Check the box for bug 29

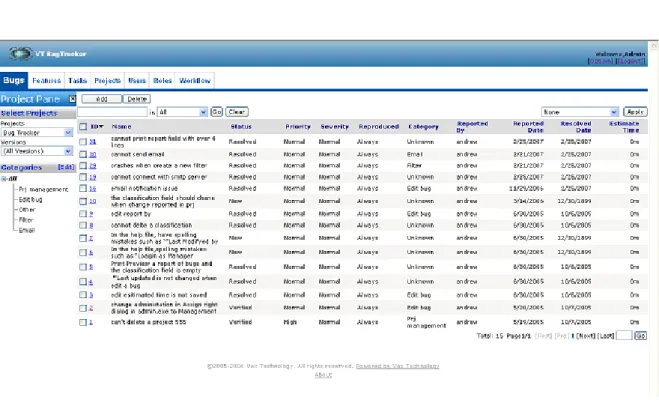point(83,166)
